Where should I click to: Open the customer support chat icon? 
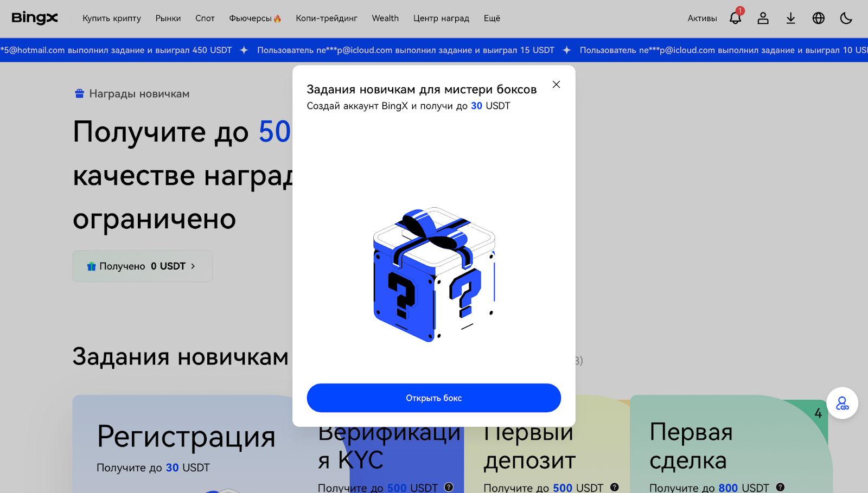point(842,403)
